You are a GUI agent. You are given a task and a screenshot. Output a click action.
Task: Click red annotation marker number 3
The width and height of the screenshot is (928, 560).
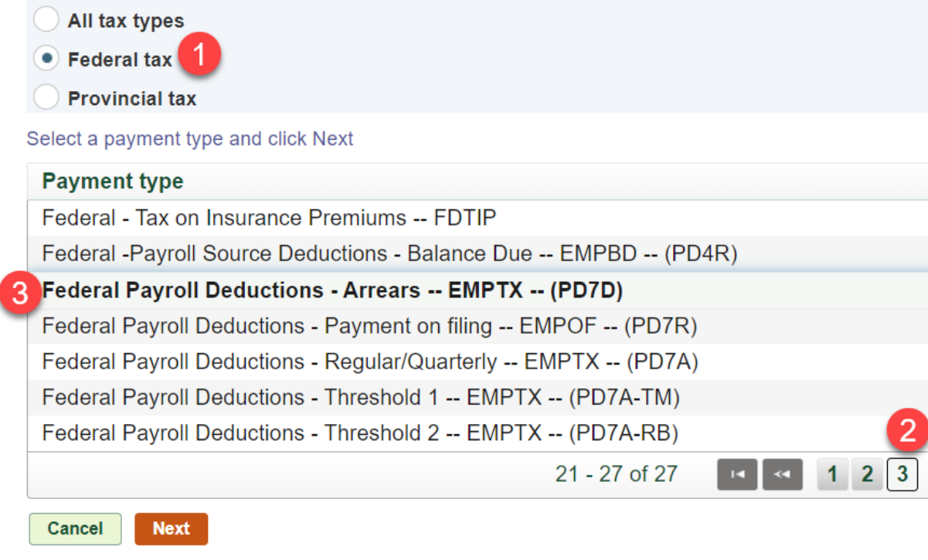(22, 293)
